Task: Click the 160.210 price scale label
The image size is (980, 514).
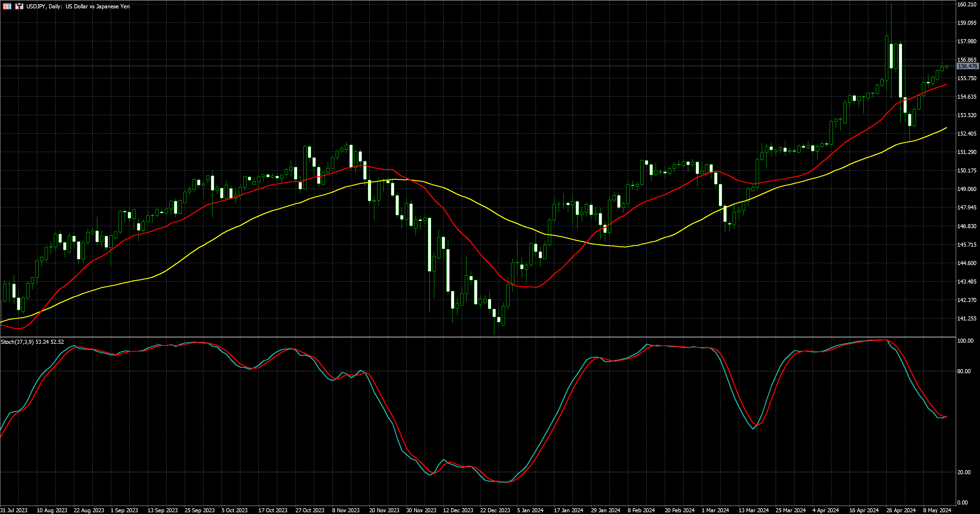Action: pyautogui.click(x=967, y=5)
